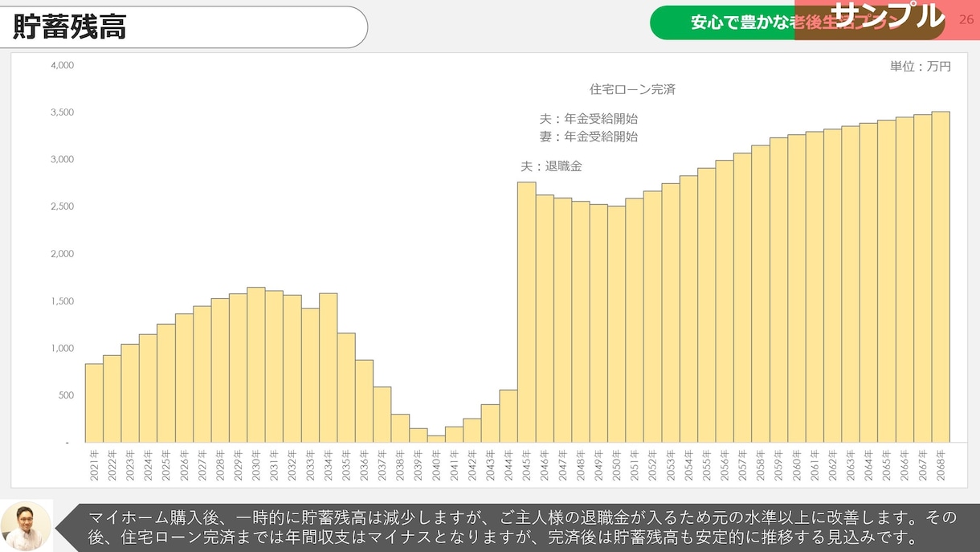Image resolution: width=980 pixels, height=552 pixels.
Task: Select the chart bar for 2056年
Action: [x=724, y=301]
